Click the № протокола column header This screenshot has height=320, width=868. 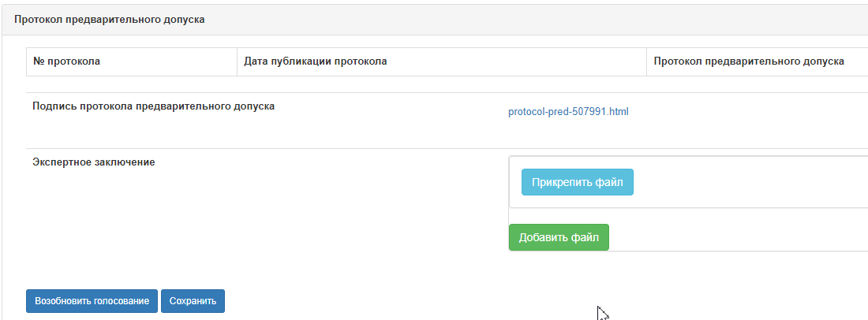[x=66, y=61]
